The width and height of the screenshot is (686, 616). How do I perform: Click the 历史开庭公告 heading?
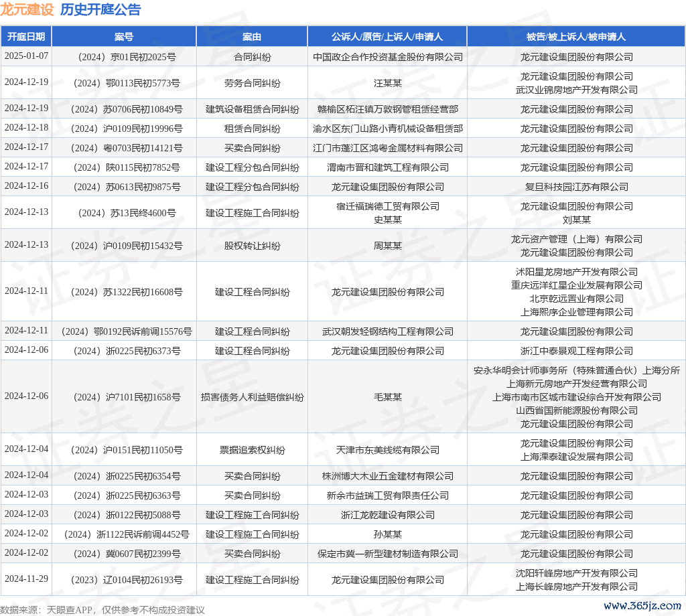pos(100,9)
